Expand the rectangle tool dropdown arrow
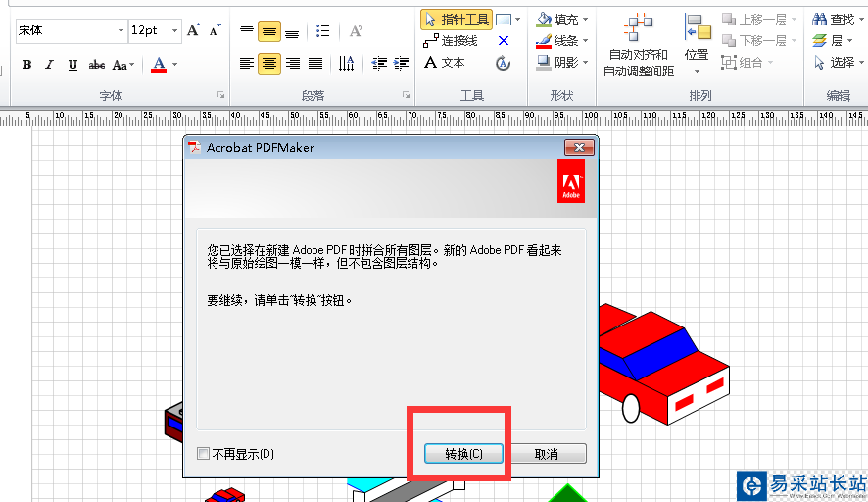The image size is (868, 502). click(x=517, y=20)
